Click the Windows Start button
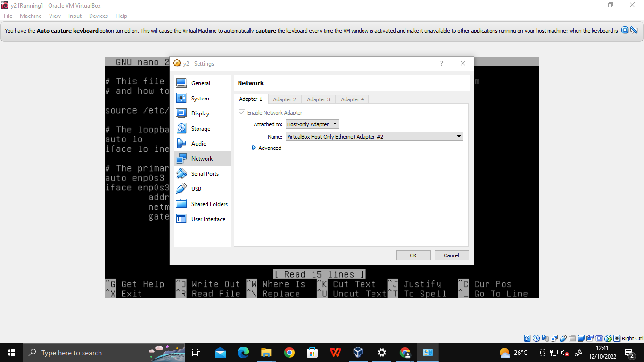Screen dimensions: 644x362 tap(11, 353)
